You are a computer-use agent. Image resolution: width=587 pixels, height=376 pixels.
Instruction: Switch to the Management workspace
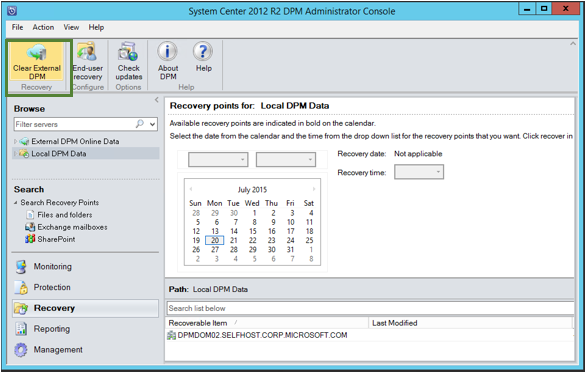58,350
